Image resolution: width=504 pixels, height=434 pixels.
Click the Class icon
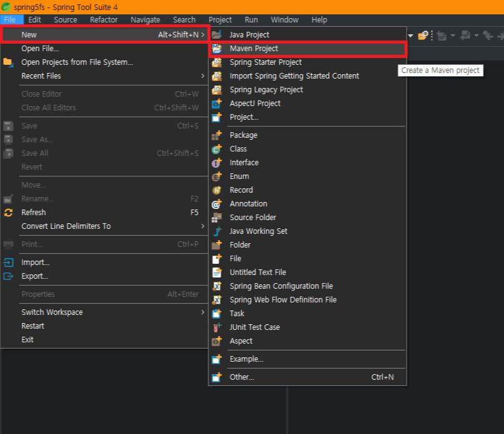point(217,149)
